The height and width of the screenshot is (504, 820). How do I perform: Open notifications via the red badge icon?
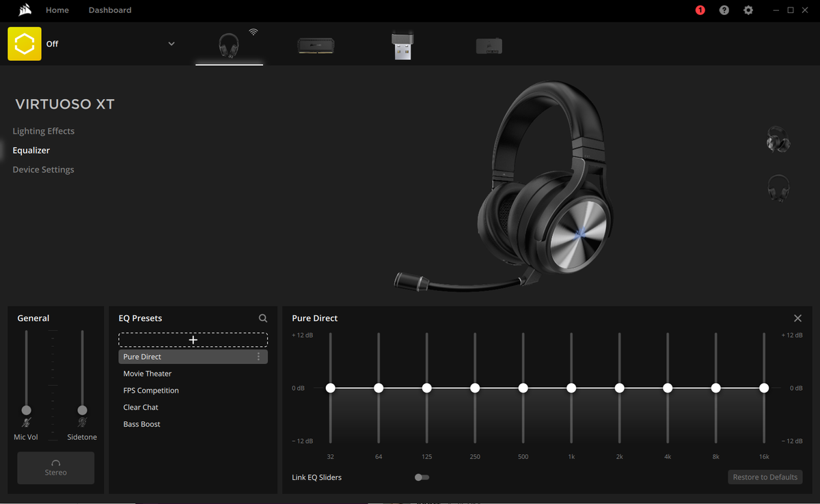pyautogui.click(x=700, y=10)
